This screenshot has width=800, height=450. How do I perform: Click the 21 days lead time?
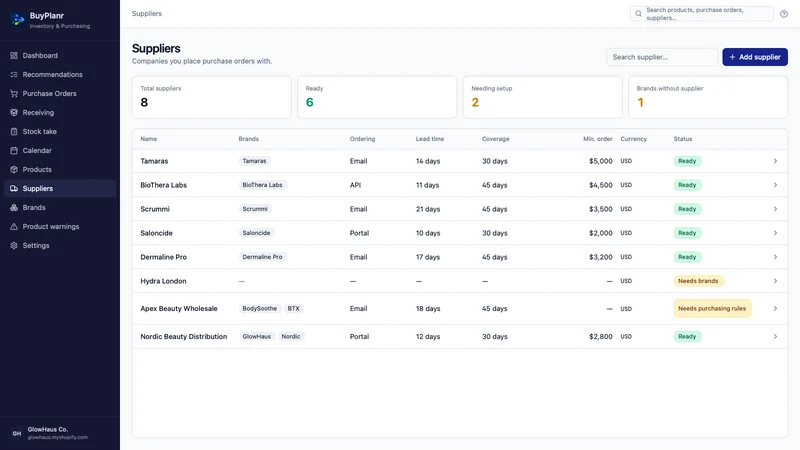[428, 209]
